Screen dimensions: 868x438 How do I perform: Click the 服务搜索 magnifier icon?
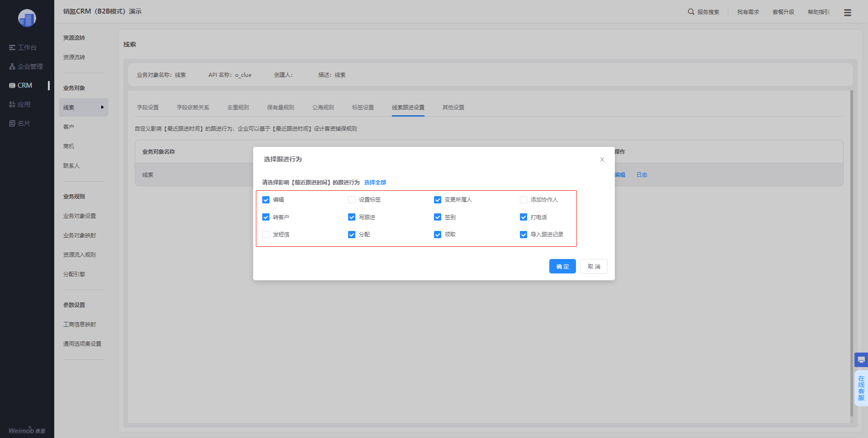691,12
